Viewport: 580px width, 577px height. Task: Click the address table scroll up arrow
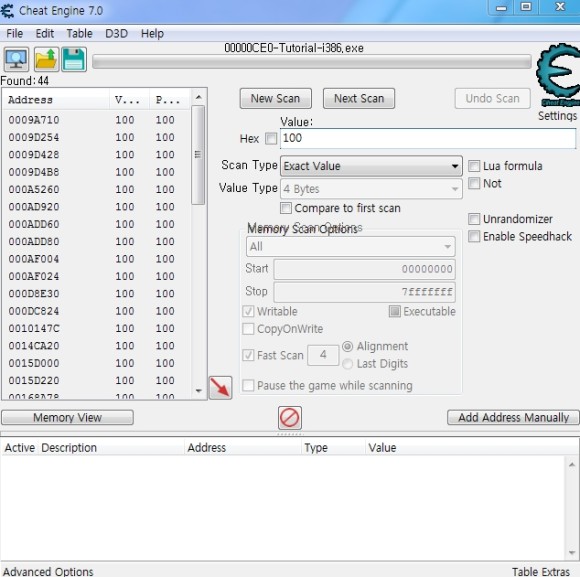(572, 464)
